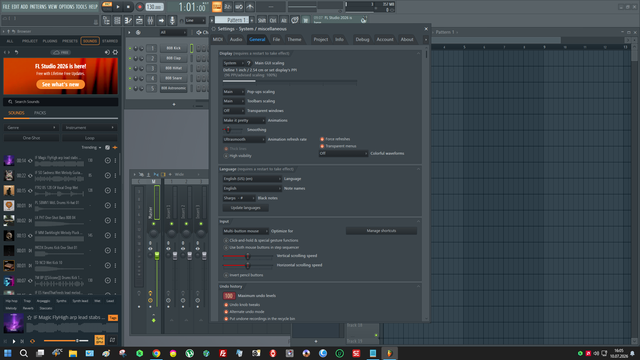
Task: Click 'See what's new' on the banner
Action: tap(60, 84)
